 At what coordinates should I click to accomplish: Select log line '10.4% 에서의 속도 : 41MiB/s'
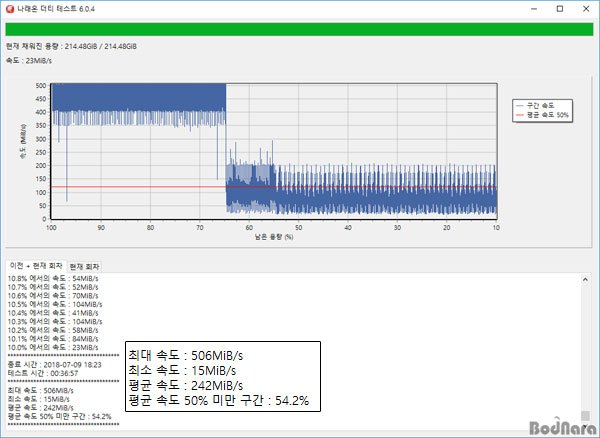point(53,313)
